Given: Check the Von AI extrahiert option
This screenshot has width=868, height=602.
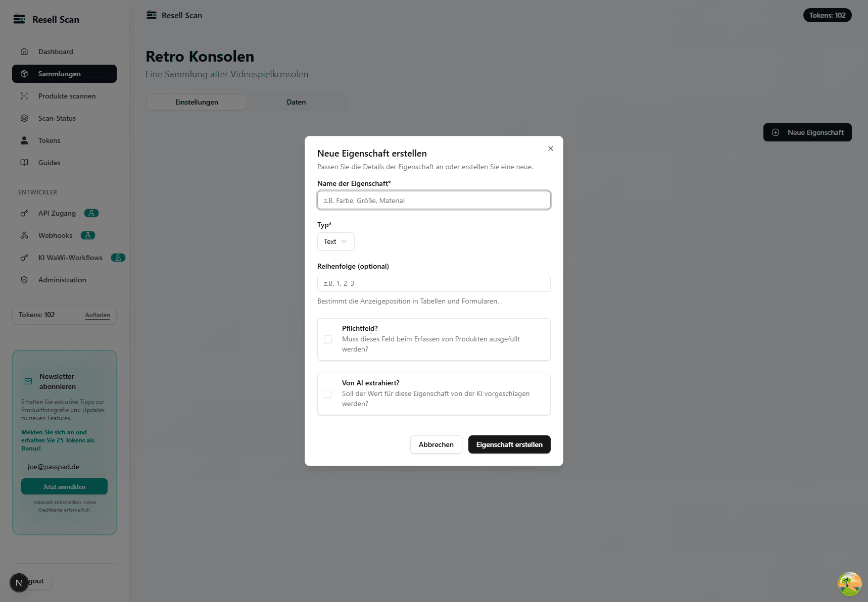Looking at the screenshot, I should pos(328,394).
